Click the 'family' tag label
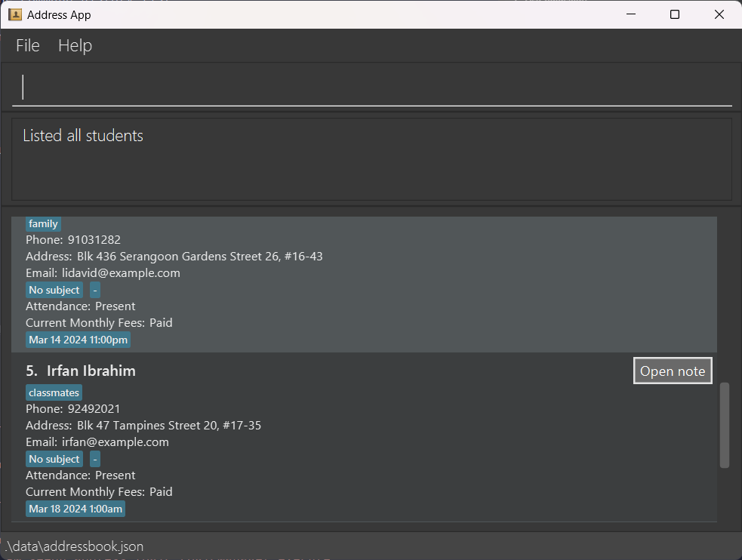742x560 pixels. pyautogui.click(x=43, y=223)
